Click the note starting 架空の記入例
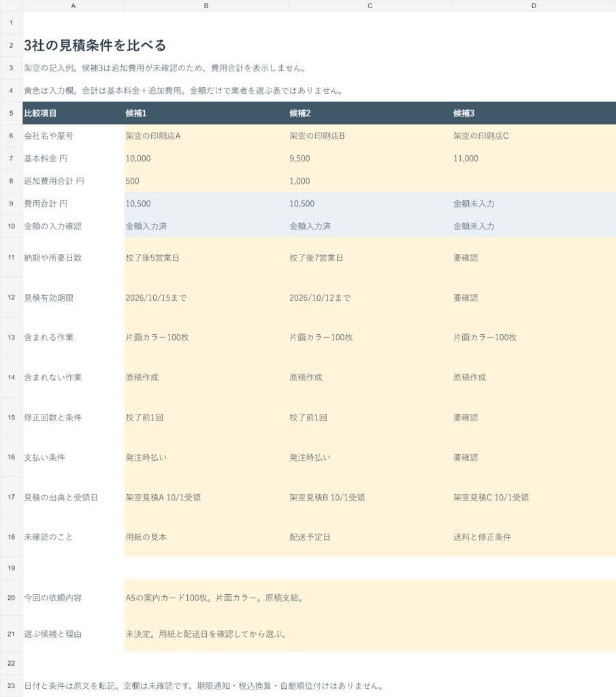 point(165,68)
